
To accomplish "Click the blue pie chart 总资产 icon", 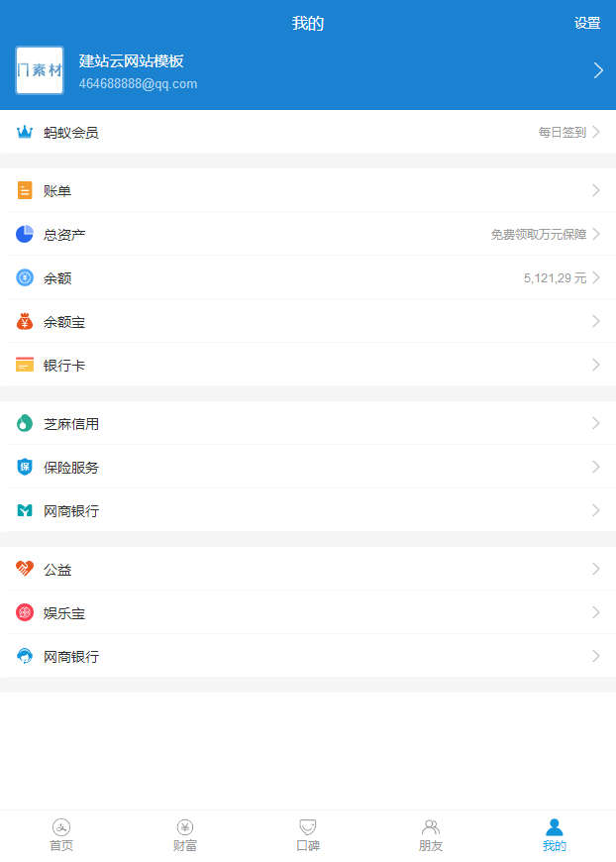I will (25, 235).
